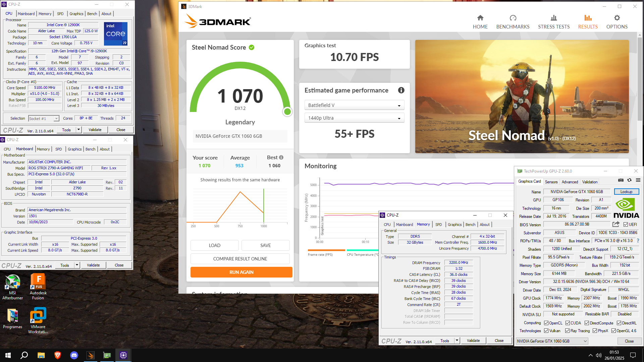Take GPU-Z screenshot with camera icon

[621, 180]
